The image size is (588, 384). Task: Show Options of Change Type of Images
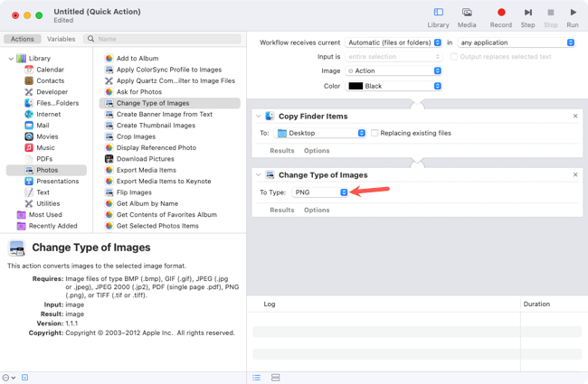317,211
